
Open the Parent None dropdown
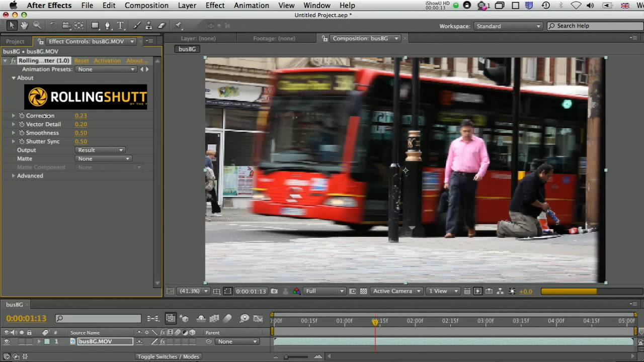237,341
